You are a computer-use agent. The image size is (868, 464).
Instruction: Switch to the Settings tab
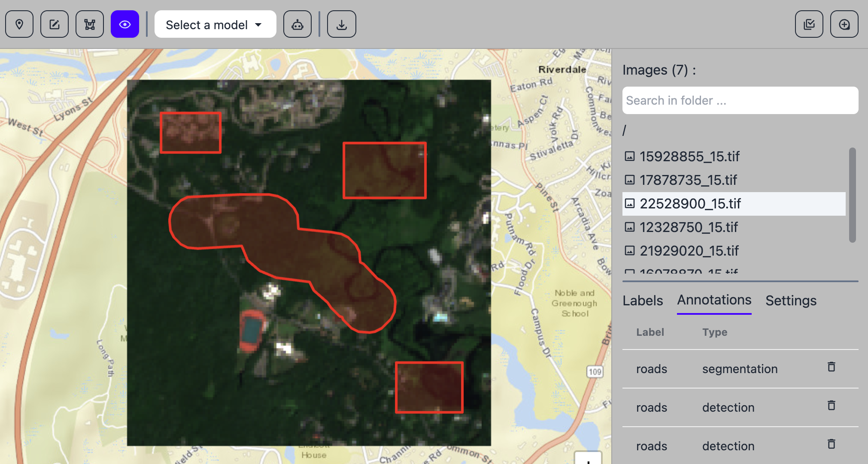[791, 301]
